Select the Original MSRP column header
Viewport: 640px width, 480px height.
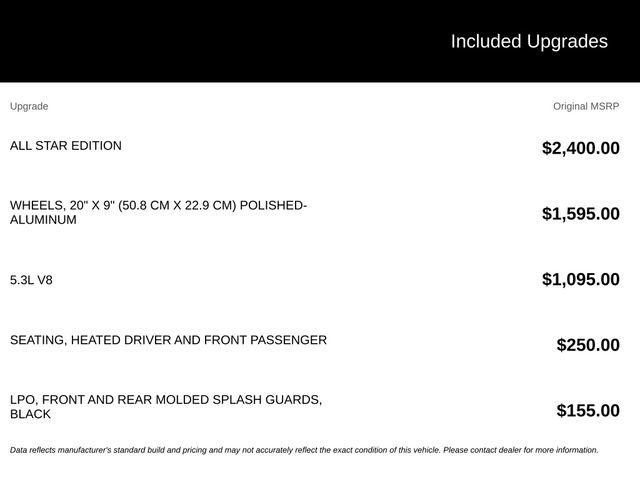(586, 107)
